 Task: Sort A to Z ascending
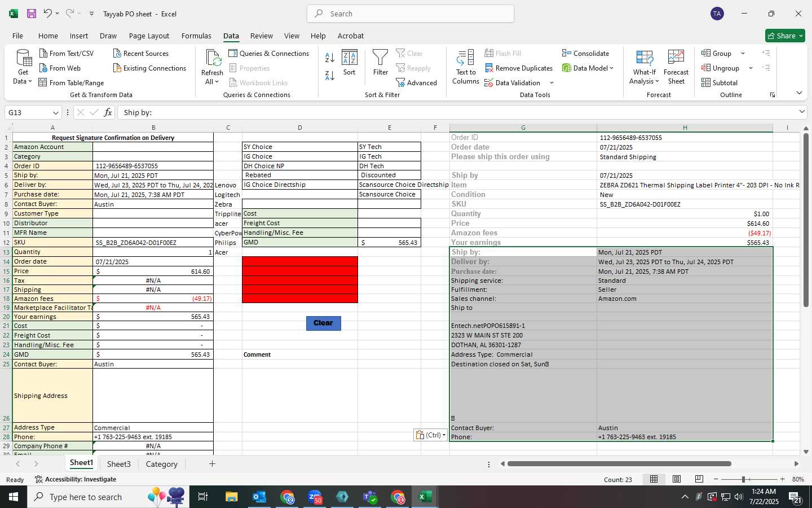330,57
